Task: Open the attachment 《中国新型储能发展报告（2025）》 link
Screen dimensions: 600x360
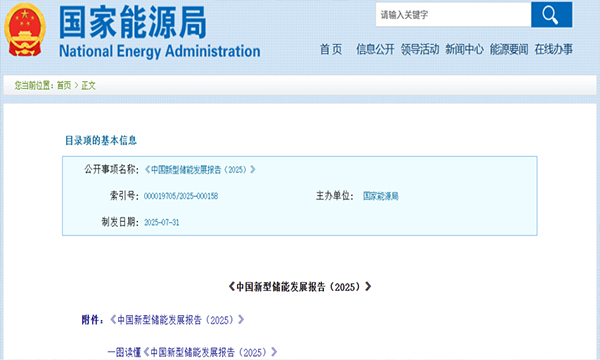Action: coord(177,320)
